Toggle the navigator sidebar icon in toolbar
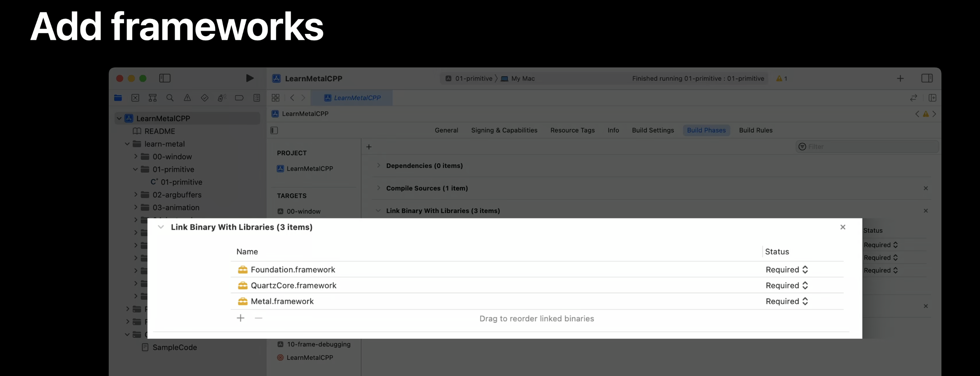The height and width of the screenshot is (376, 980). coord(165,78)
